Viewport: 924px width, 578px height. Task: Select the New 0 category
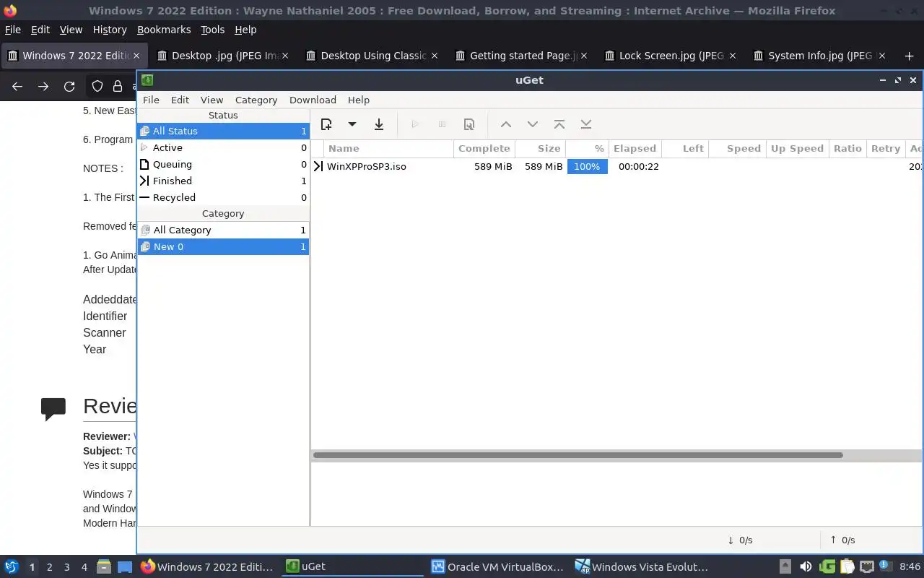pyautogui.click(x=223, y=246)
